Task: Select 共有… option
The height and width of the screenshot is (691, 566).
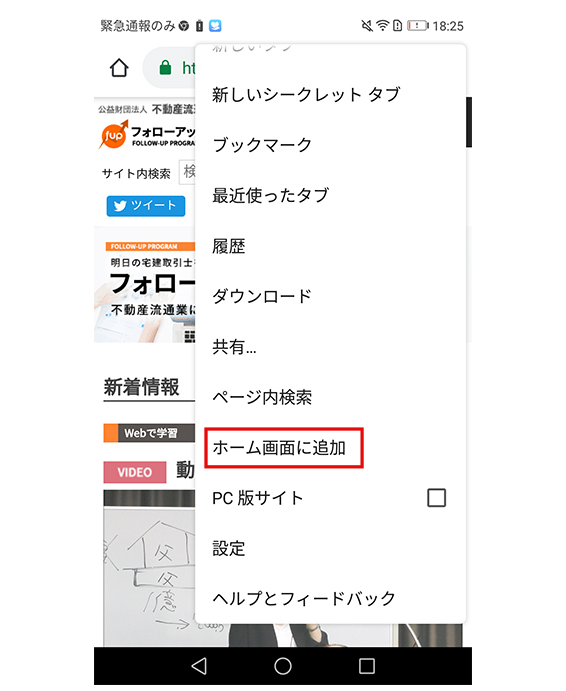Action: (x=330, y=347)
